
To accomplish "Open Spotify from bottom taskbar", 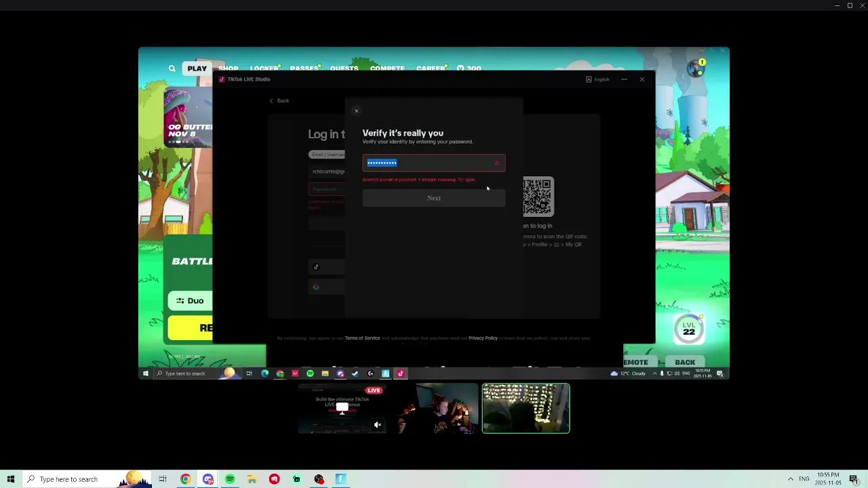I will tap(230, 479).
